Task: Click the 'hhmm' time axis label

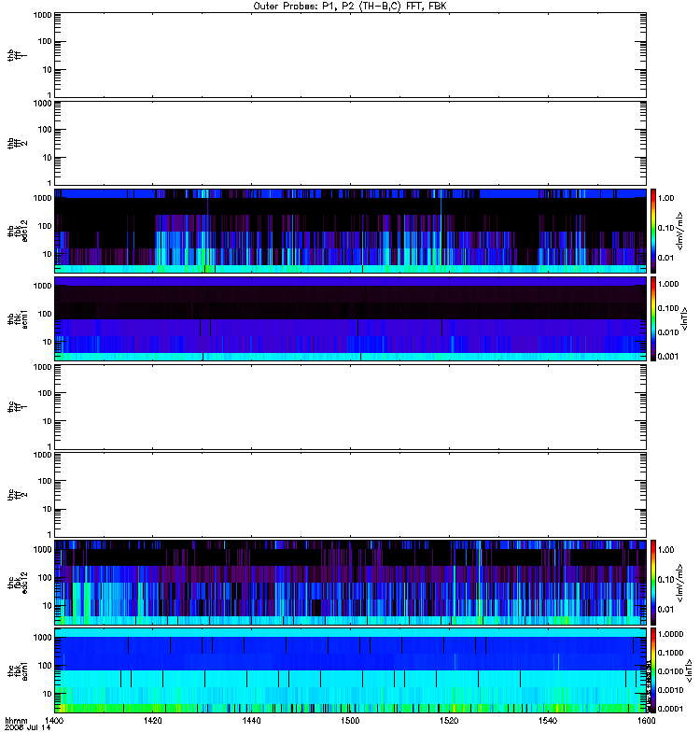Action: [x=16, y=721]
